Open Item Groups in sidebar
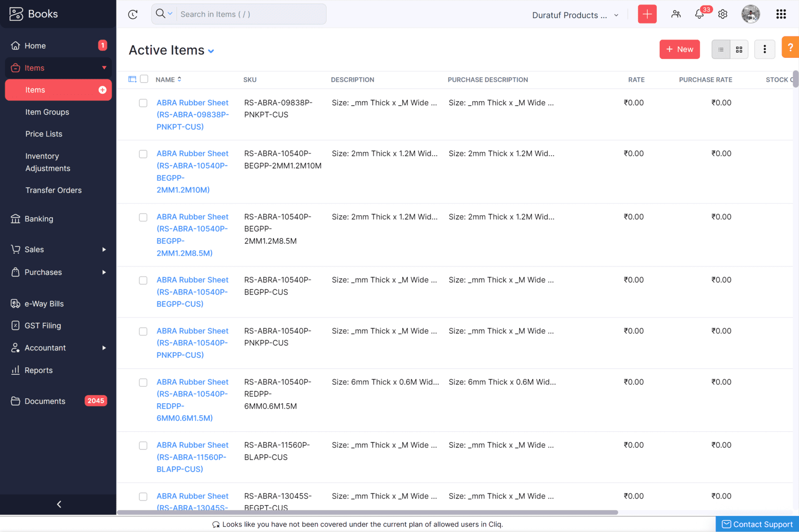799x532 pixels. point(47,112)
